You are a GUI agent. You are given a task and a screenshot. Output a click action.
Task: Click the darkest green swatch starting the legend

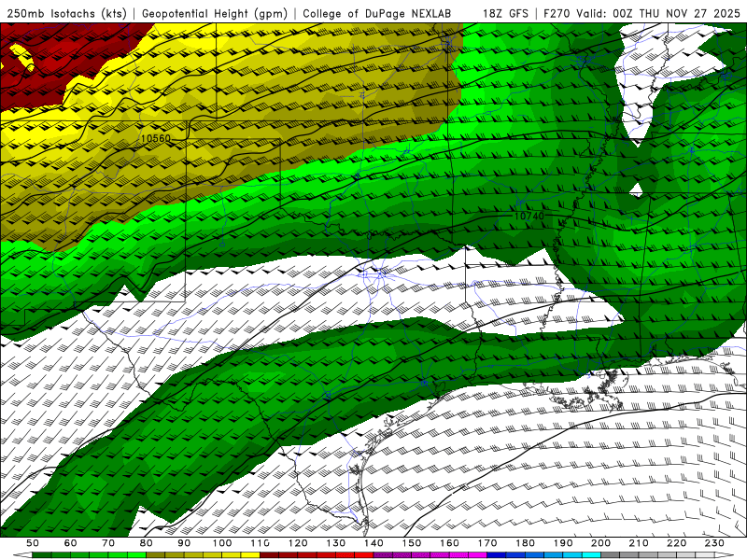[42, 555]
